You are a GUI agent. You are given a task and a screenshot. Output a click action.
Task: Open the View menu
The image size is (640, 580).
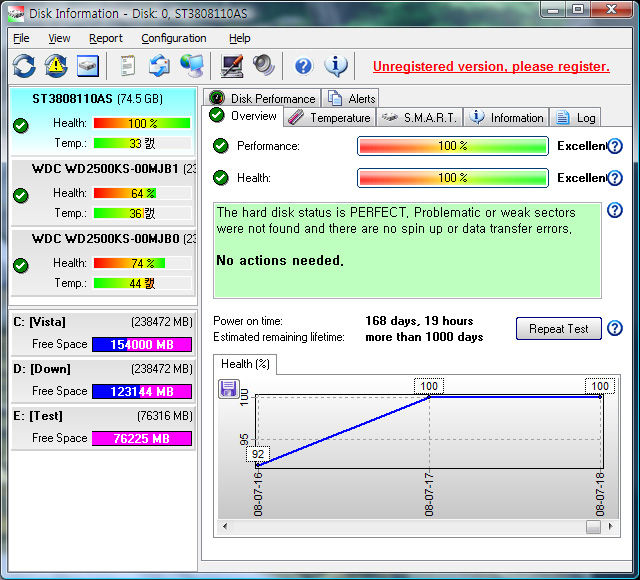(x=59, y=38)
